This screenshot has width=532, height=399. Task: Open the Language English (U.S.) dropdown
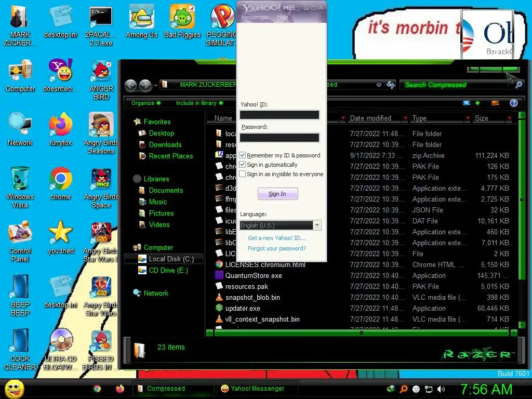[280, 225]
